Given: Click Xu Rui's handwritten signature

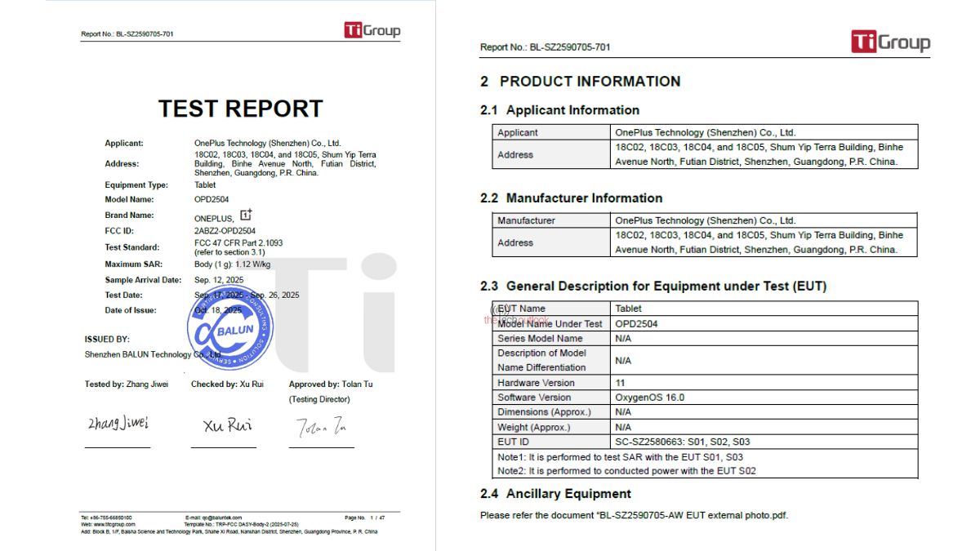Looking at the screenshot, I should point(227,425).
